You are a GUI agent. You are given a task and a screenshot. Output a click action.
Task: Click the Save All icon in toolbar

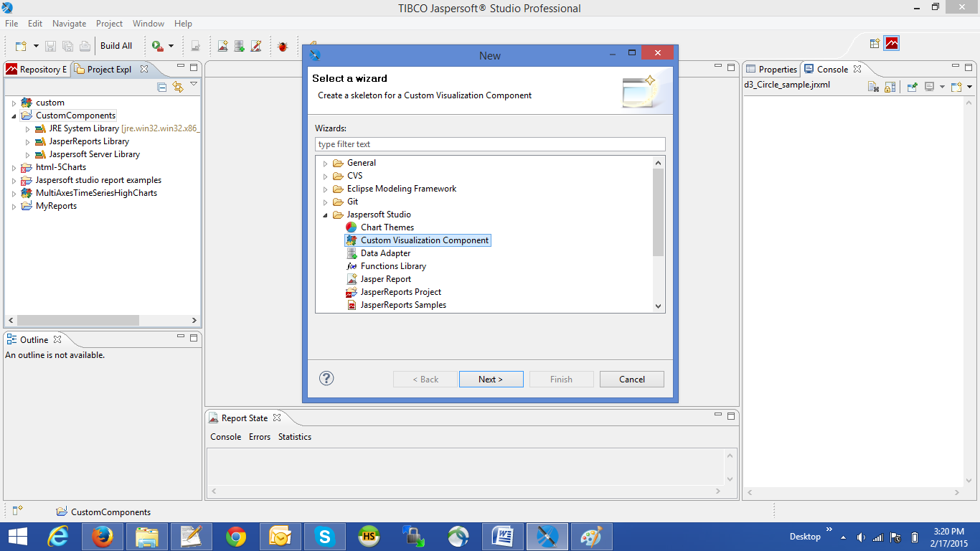pyautogui.click(x=68, y=46)
